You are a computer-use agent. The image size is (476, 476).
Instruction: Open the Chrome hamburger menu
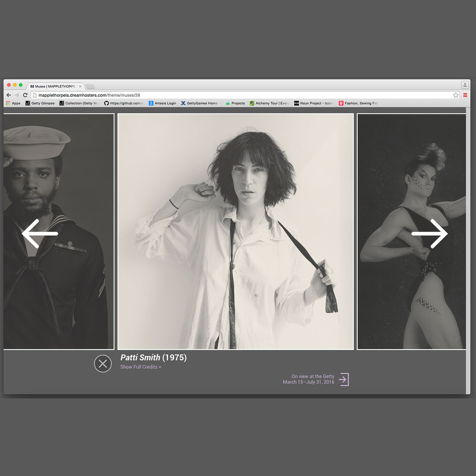(x=465, y=95)
